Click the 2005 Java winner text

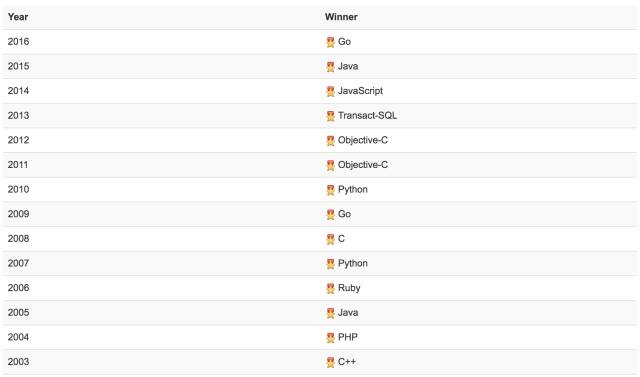(x=348, y=313)
